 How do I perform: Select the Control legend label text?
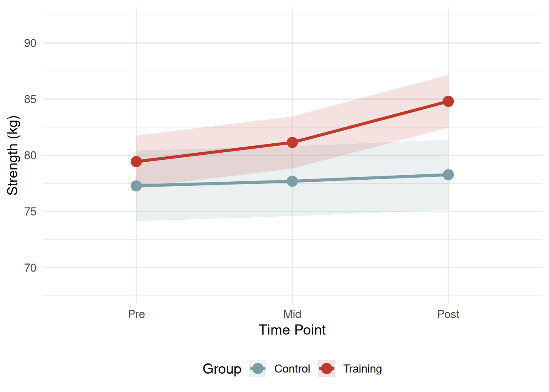pos(292,369)
